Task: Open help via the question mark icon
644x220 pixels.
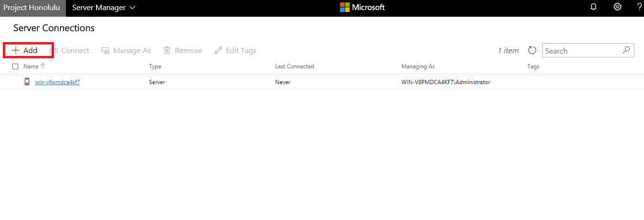Action: (639, 7)
